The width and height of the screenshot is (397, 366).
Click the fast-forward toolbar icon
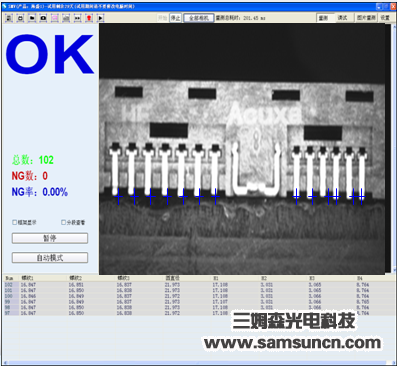pyautogui.click(x=77, y=18)
